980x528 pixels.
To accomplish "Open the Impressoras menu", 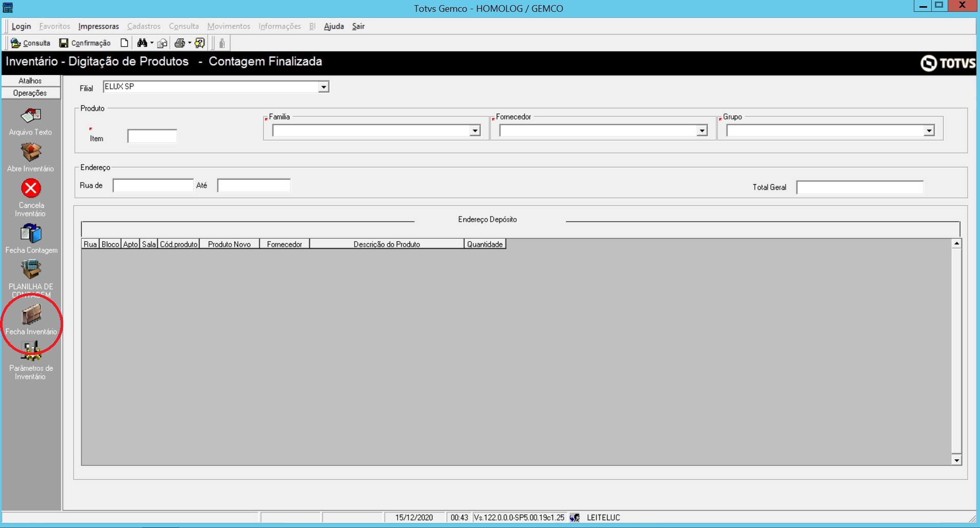I will tap(99, 26).
